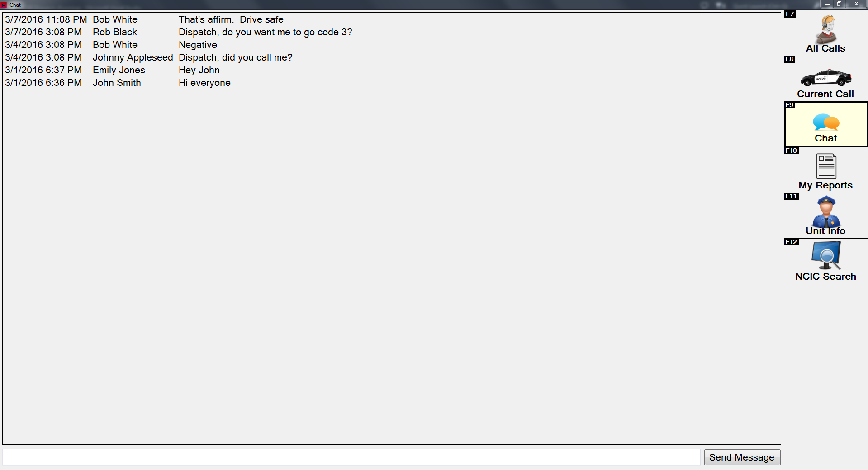Close the Chat window
The image size is (868, 470).
click(856, 4)
